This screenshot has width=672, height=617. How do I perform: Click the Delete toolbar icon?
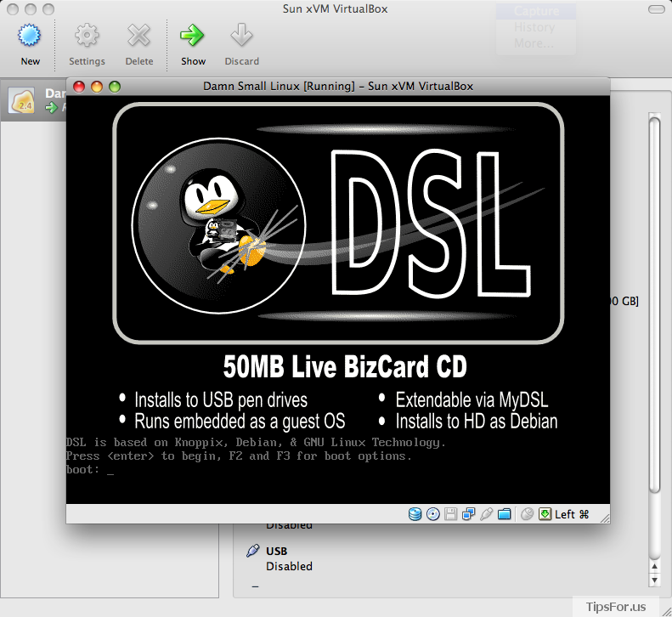coord(138,35)
